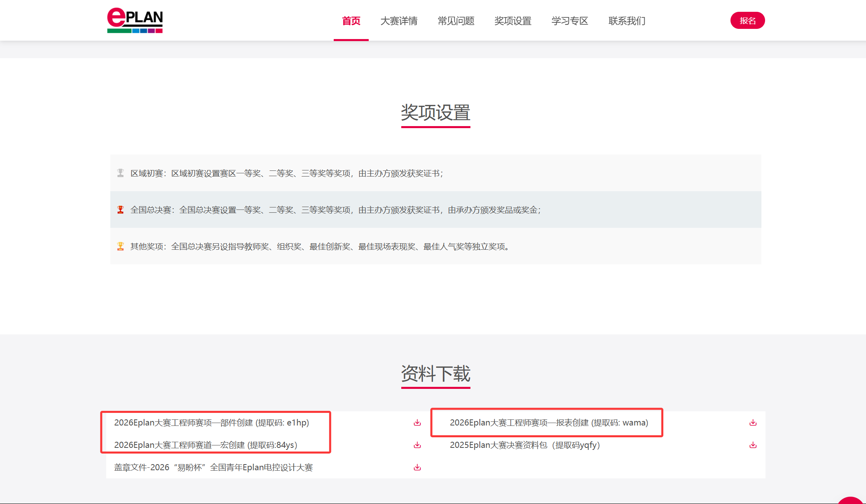Click the 资料下载 section heading

pyautogui.click(x=436, y=373)
